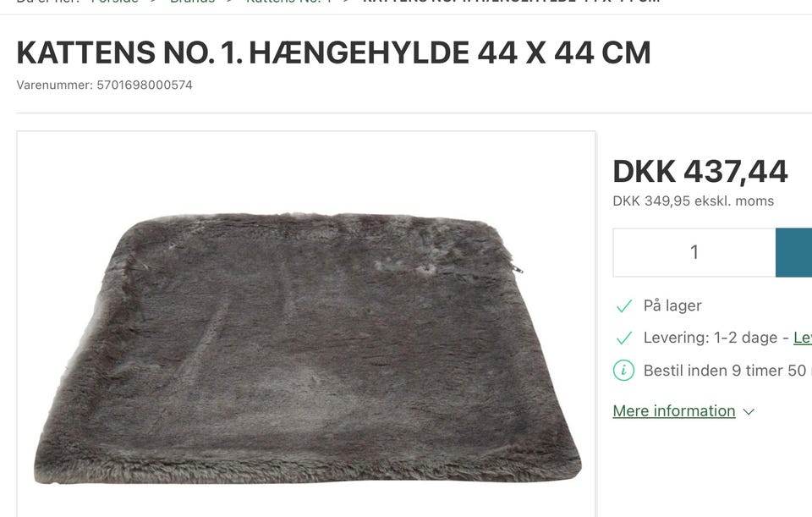Click the checkmark icon beside På lager
812x517 pixels.
624,306
